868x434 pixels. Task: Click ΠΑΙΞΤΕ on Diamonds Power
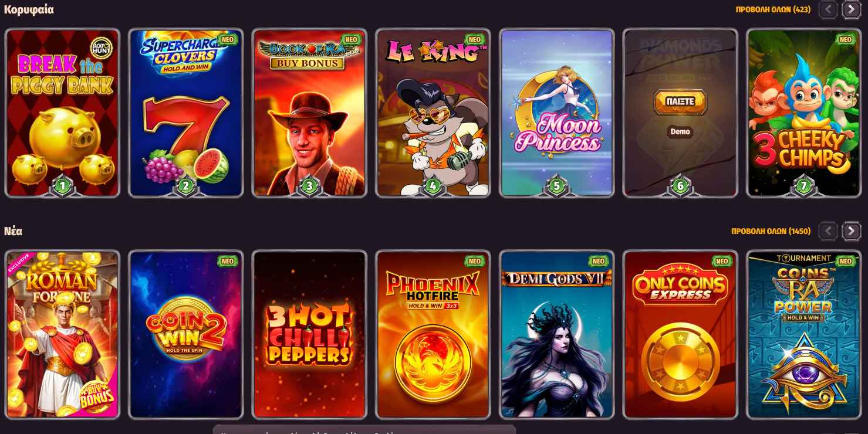pyautogui.click(x=680, y=102)
